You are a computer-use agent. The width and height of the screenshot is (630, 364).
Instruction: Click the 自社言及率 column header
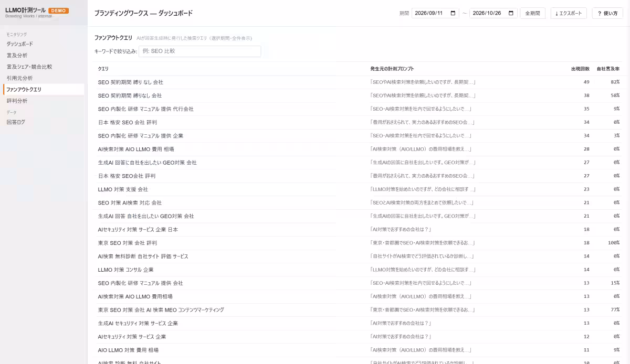point(608,69)
